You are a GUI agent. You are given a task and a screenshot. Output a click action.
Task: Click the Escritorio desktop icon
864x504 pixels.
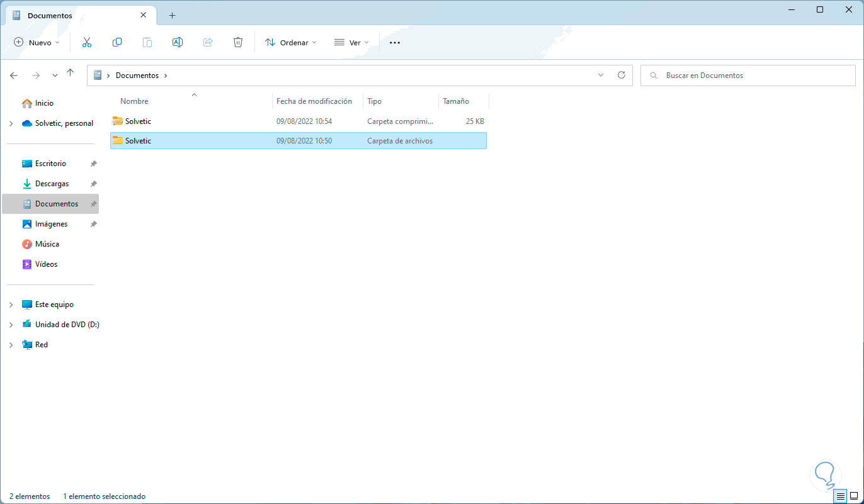pos(27,164)
